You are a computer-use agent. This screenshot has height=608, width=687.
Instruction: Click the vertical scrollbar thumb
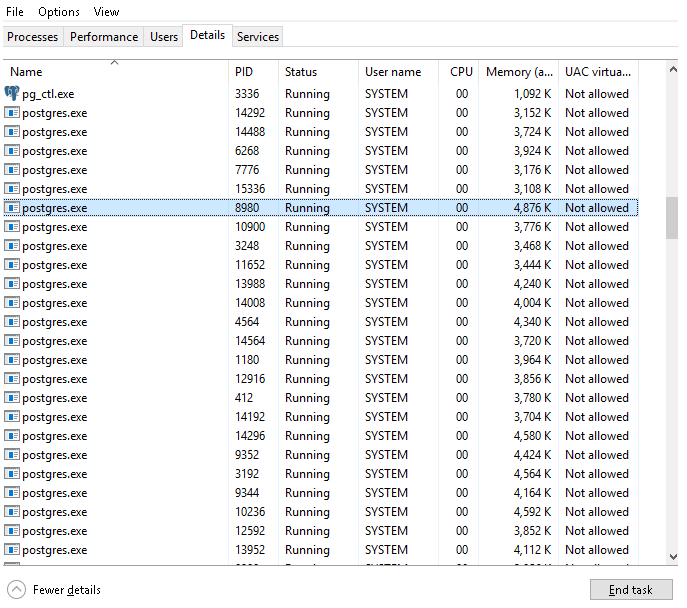[x=672, y=218]
